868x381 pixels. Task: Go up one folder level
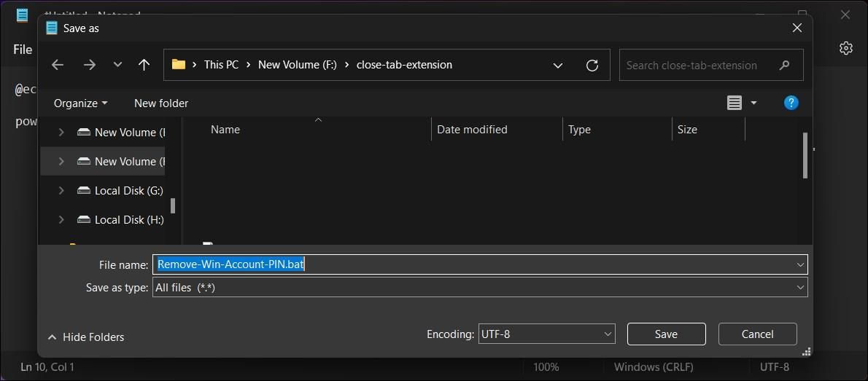click(144, 65)
